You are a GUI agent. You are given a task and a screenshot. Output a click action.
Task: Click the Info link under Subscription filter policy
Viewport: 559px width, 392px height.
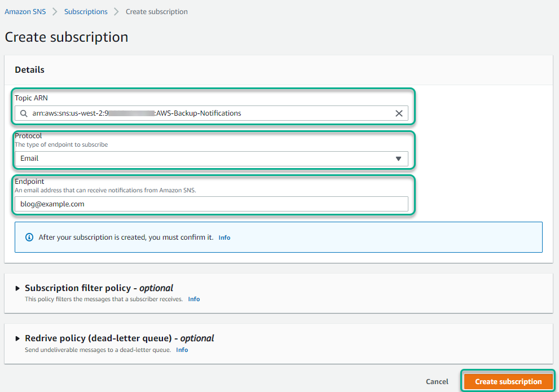coord(193,299)
